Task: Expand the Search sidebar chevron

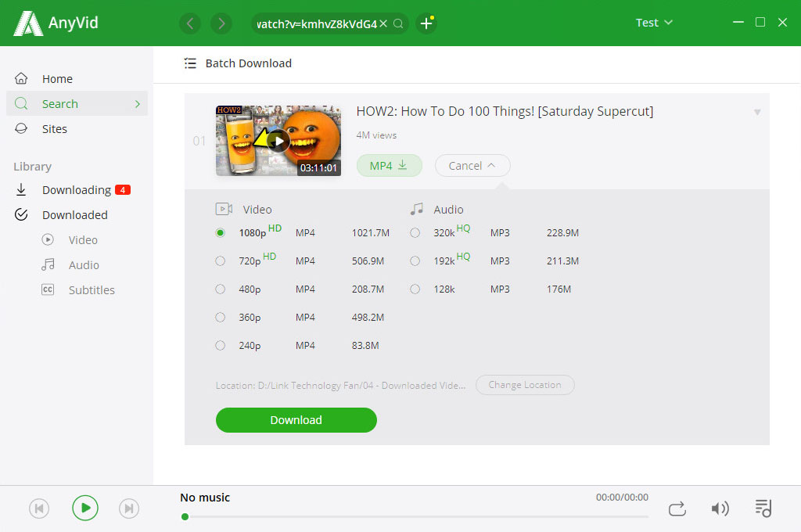Action: pyautogui.click(x=138, y=104)
